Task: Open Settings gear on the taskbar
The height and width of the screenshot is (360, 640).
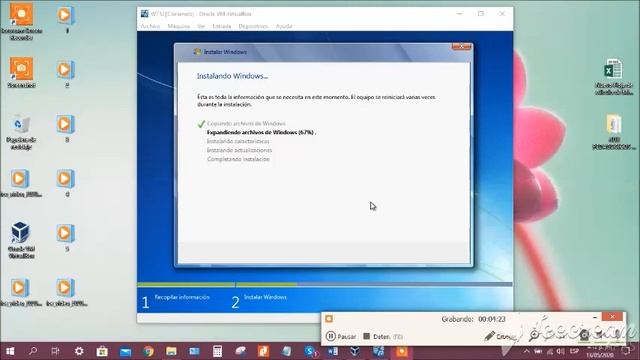Action: click(79, 351)
